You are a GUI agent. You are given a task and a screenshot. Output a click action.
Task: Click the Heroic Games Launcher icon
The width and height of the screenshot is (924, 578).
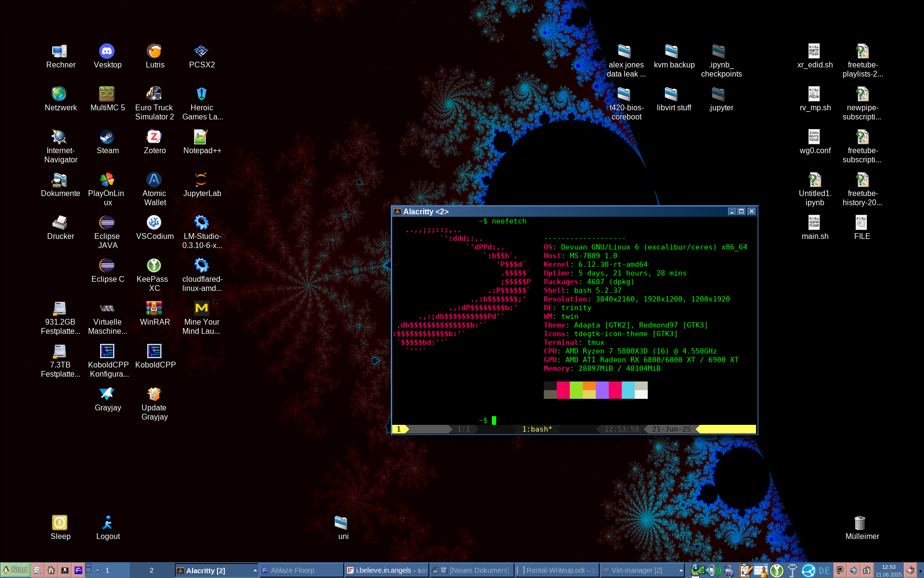(202, 104)
